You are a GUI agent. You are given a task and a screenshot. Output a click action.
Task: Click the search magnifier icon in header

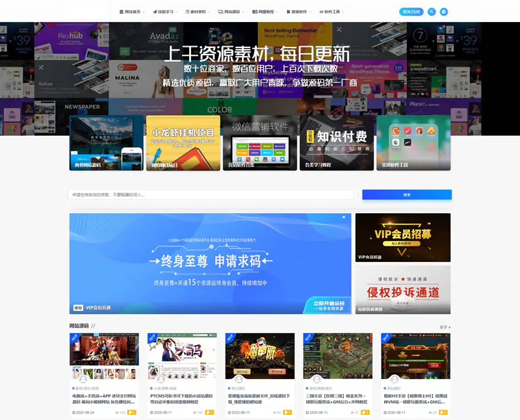pos(432,12)
